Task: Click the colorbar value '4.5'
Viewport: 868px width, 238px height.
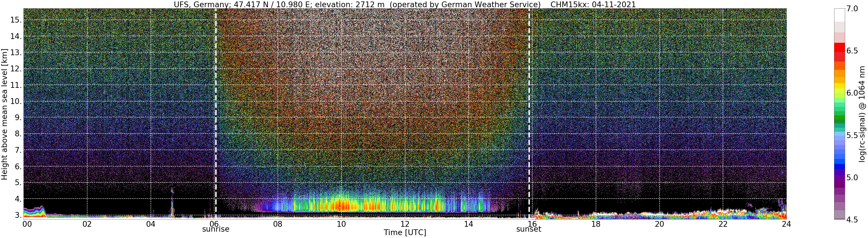Action: (x=852, y=220)
